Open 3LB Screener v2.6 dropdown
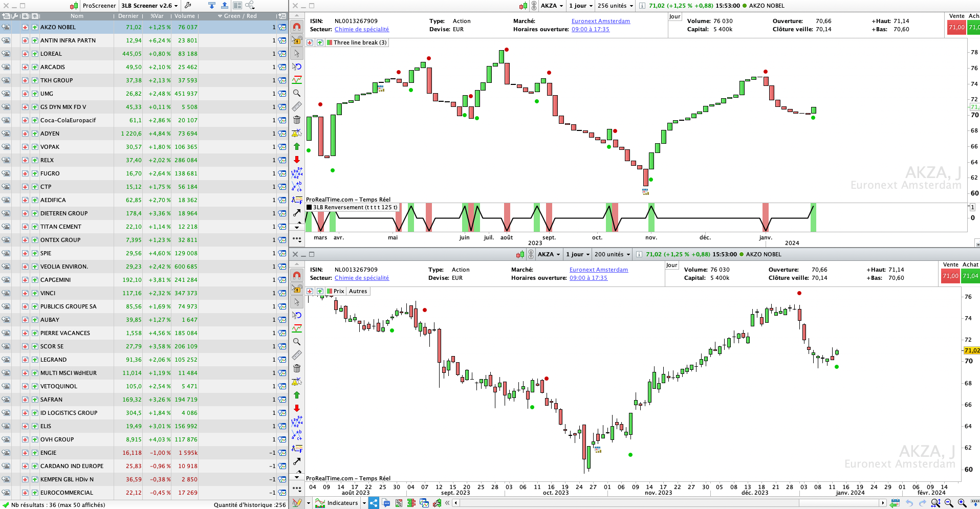The image size is (980, 509). click(149, 6)
